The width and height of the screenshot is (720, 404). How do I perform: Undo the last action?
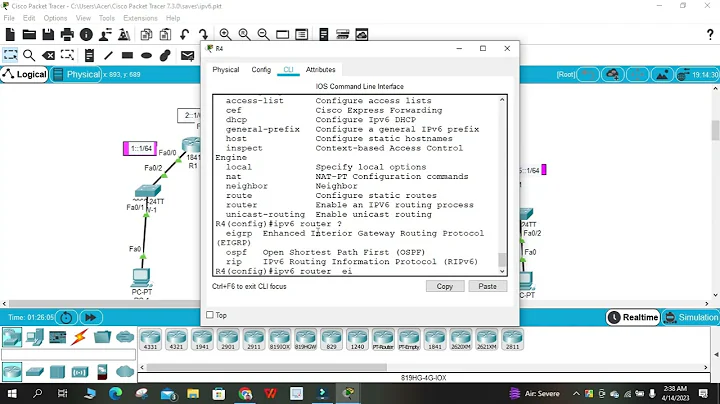pos(184,34)
